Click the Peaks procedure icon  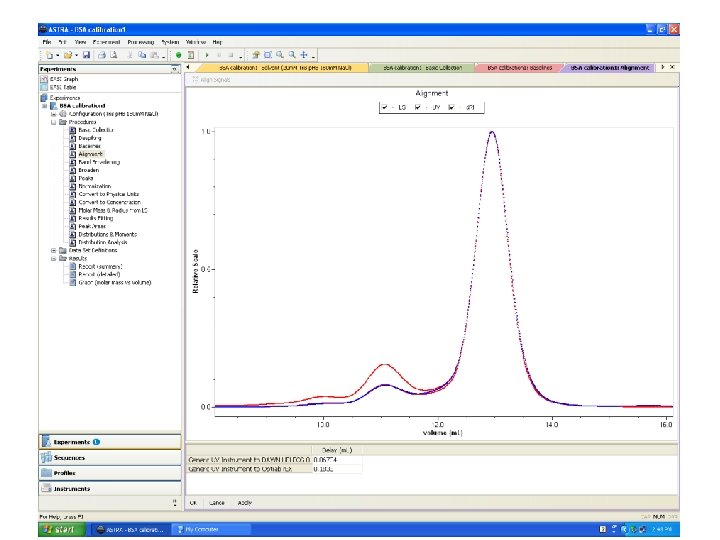click(x=73, y=178)
